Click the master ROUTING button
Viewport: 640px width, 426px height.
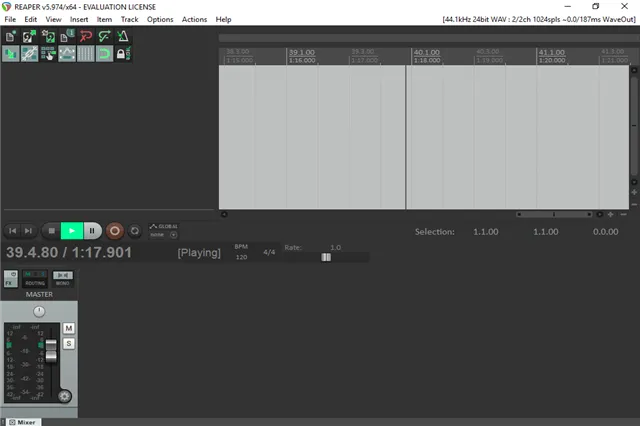(35, 279)
